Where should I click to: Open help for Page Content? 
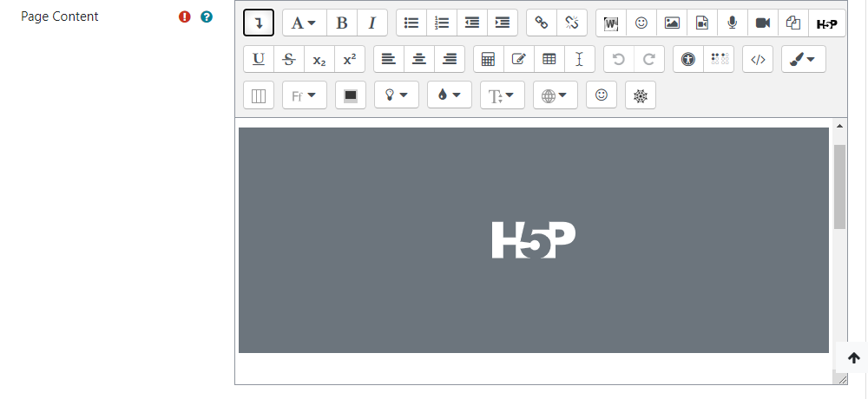click(x=207, y=16)
